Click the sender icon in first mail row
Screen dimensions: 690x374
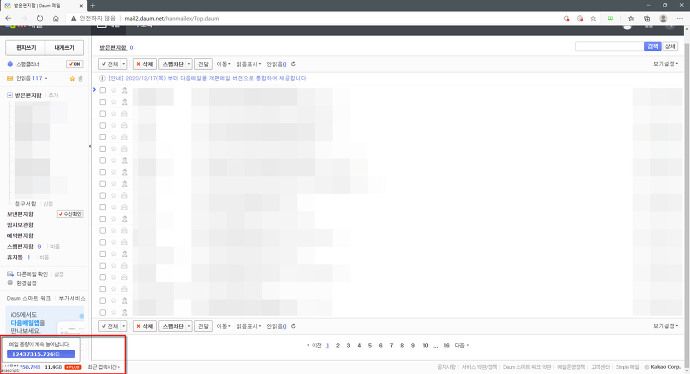click(124, 90)
